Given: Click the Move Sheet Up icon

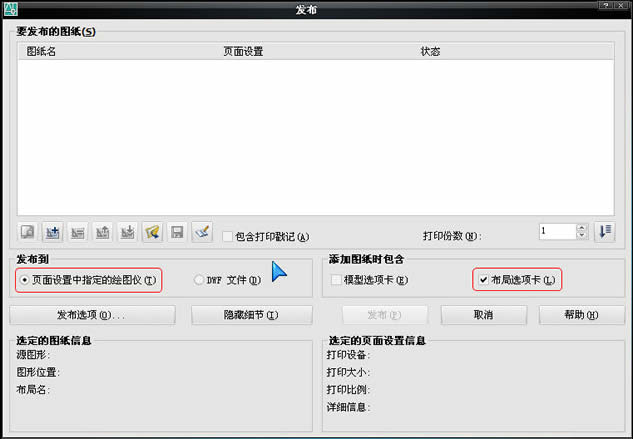Looking at the screenshot, I should (103, 232).
